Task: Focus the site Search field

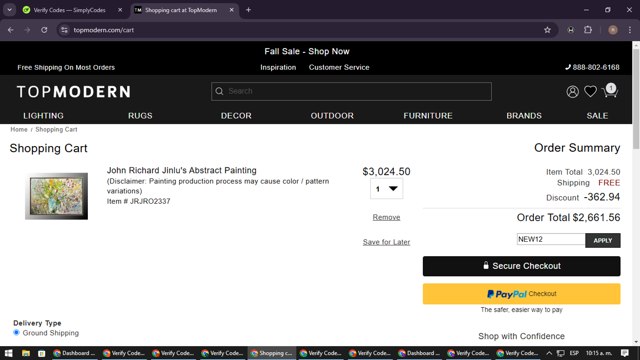Action: [x=351, y=91]
